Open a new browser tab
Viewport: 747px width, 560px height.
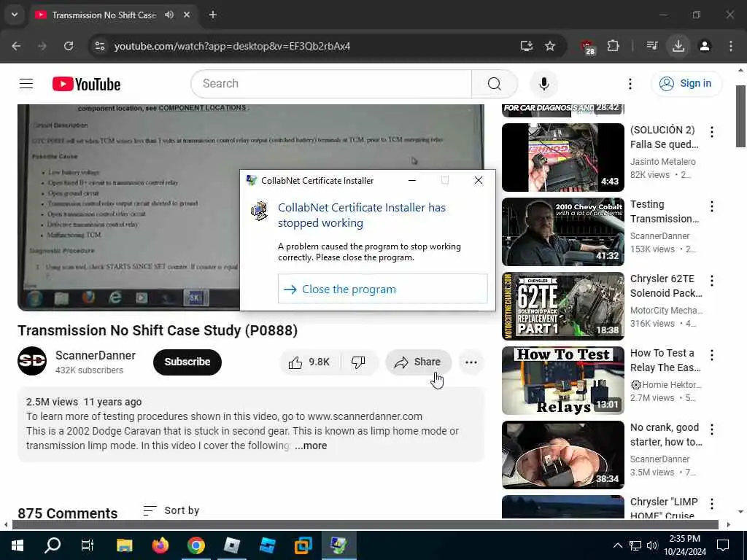pyautogui.click(x=213, y=15)
